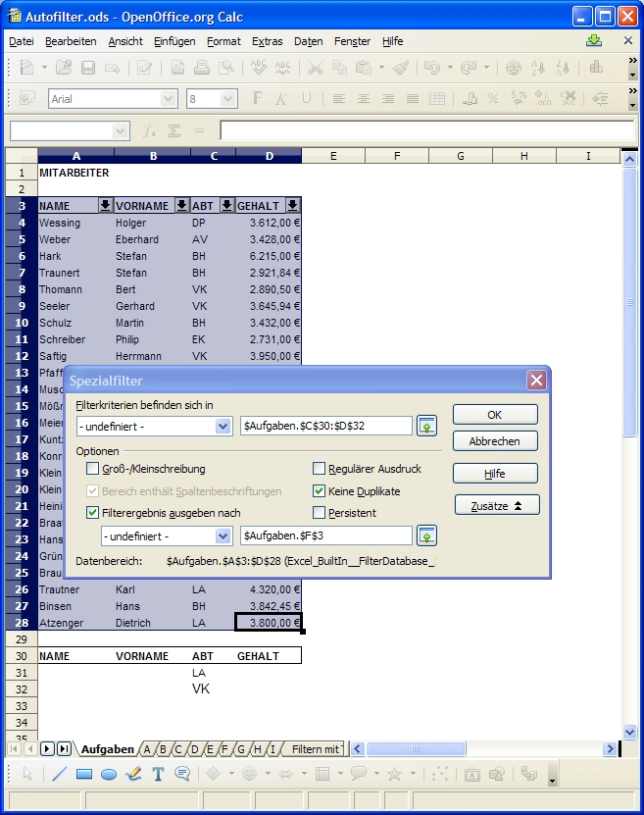The height and width of the screenshot is (815, 644).
Task: Click the Freeform Line drawing tool
Action: click(133, 774)
